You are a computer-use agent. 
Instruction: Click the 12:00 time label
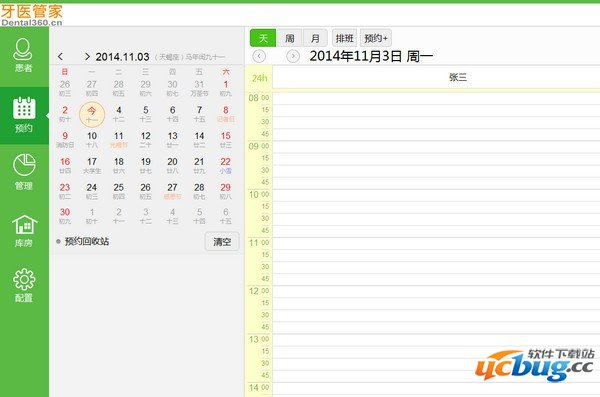[259, 291]
